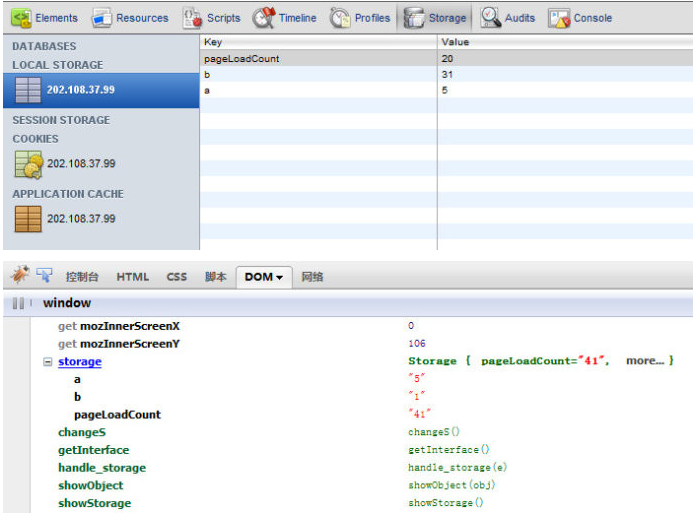The width and height of the screenshot is (695, 528).
Task: Select the value 20 cell
Action: [565, 59]
